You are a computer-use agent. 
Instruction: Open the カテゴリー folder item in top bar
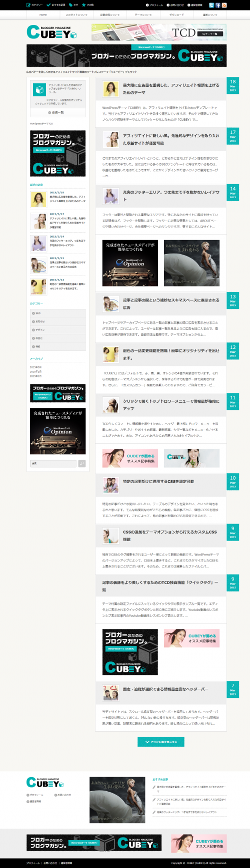point(34,5)
